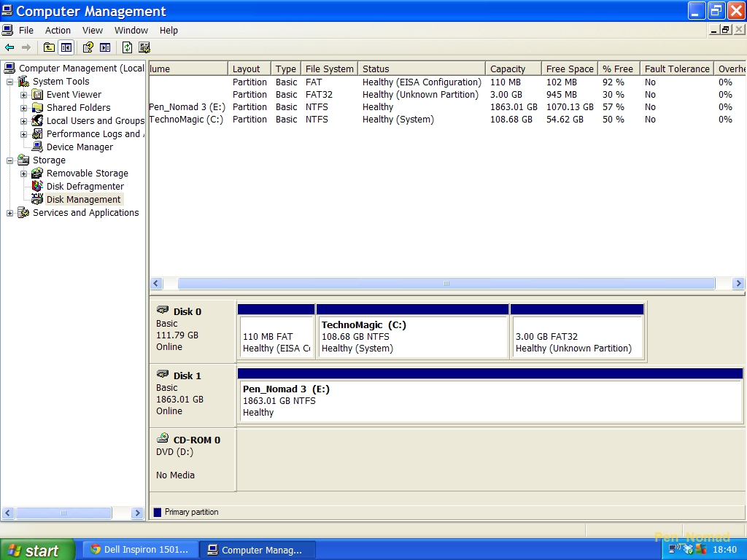Click the Shared Folders tree icon

37,107
